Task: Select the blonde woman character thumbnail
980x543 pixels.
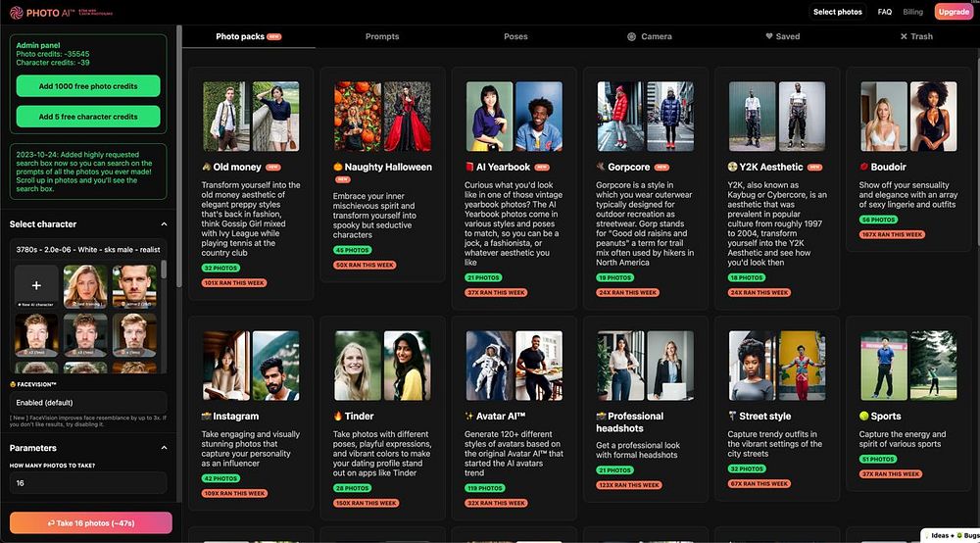Action: click(85, 286)
